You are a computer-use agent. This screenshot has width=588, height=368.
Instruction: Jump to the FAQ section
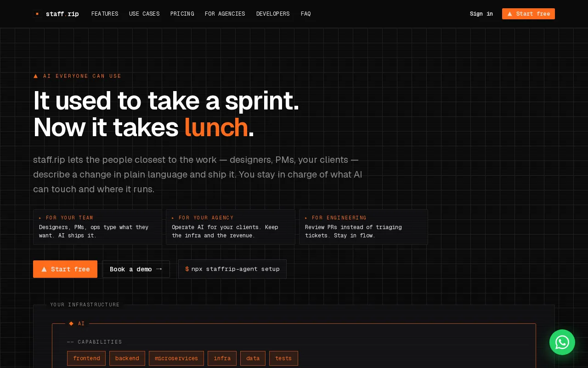pos(306,14)
